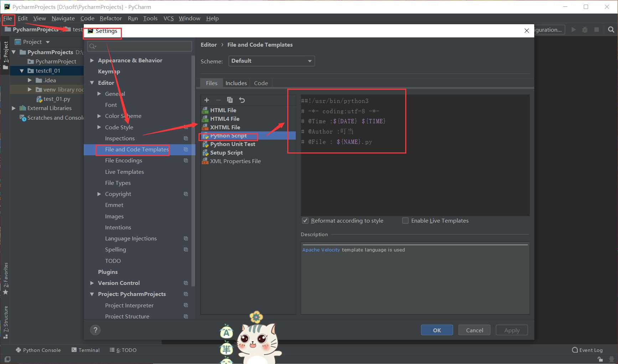Open the File menu

[7, 18]
